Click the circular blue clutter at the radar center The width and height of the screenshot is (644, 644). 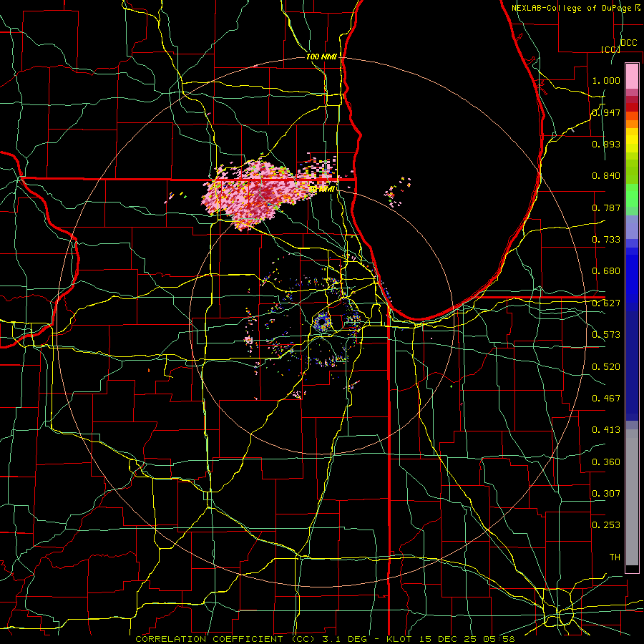click(x=322, y=322)
